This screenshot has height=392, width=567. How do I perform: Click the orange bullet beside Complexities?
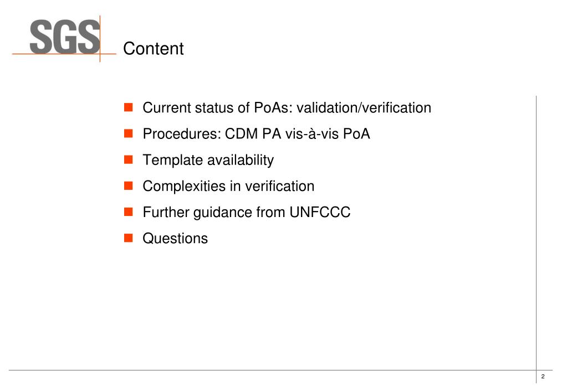click(x=129, y=185)
